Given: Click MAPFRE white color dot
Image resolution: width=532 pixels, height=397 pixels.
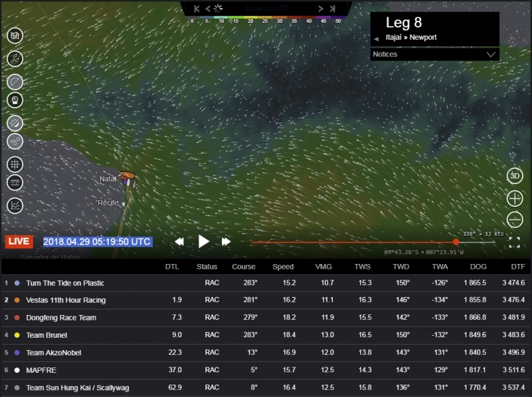Looking at the screenshot, I should [x=17, y=370].
